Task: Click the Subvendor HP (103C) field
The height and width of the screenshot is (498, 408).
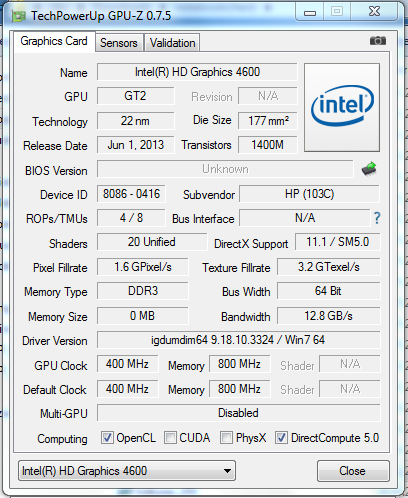Action: (309, 194)
